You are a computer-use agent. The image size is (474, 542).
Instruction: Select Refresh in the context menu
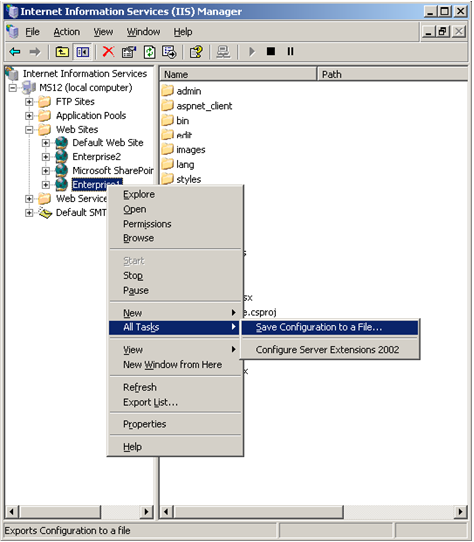point(174,387)
